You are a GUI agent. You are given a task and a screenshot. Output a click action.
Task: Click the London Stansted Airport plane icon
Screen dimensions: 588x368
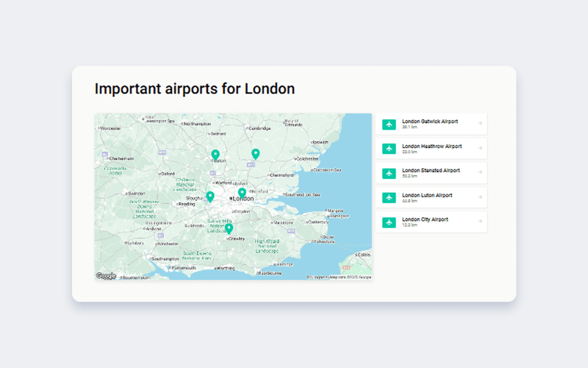point(389,174)
